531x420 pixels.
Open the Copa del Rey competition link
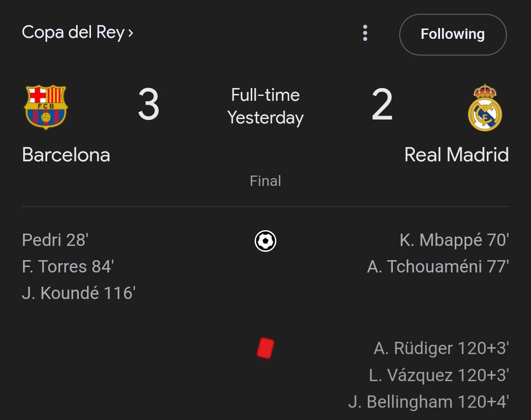coord(78,33)
